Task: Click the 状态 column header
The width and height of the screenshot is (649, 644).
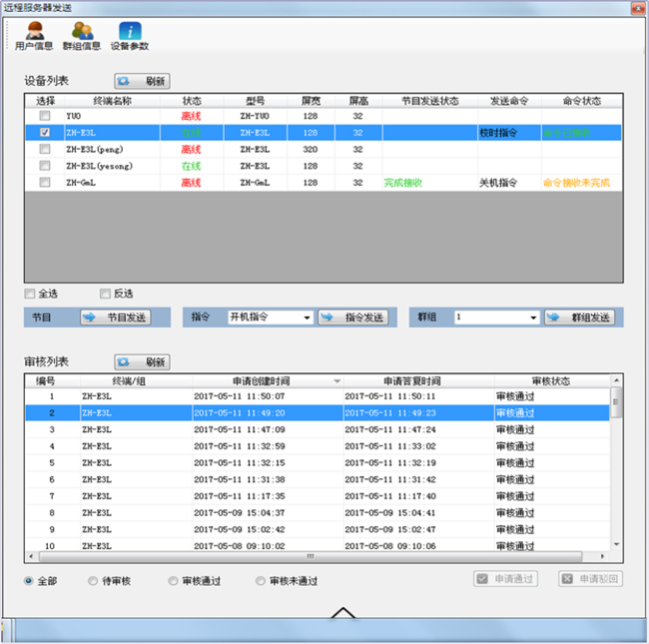Action: [x=192, y=101]
